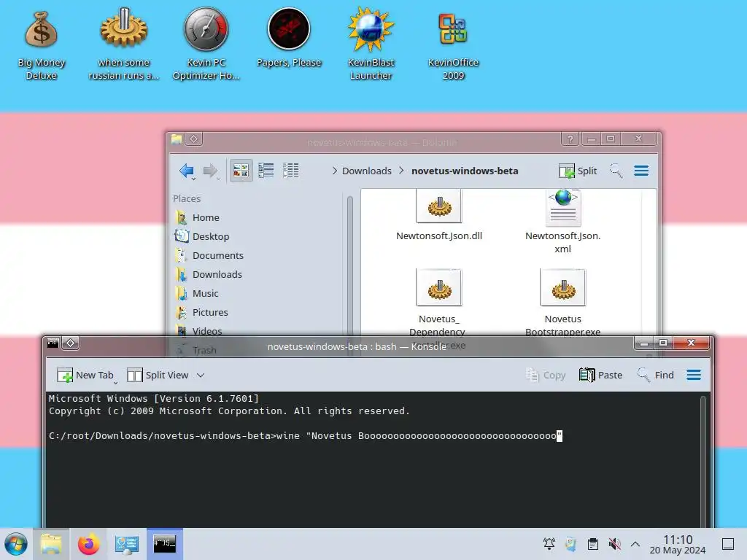Expand Split View dropdown arrow
Image resolution: width=747 pixels, height=560 pixels.
click(201, 376)
